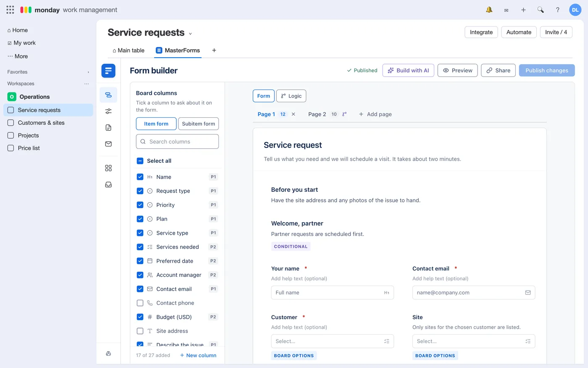This screenshot has width=588, height=368.
Task: Tick the Site address column checkbox
Action: click(140, 331)
